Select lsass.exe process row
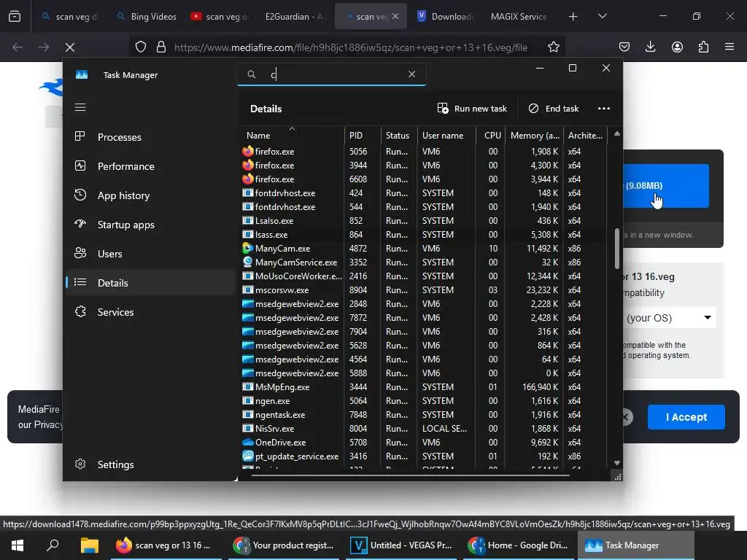This screenshot has height=560, width=747. 424,234
